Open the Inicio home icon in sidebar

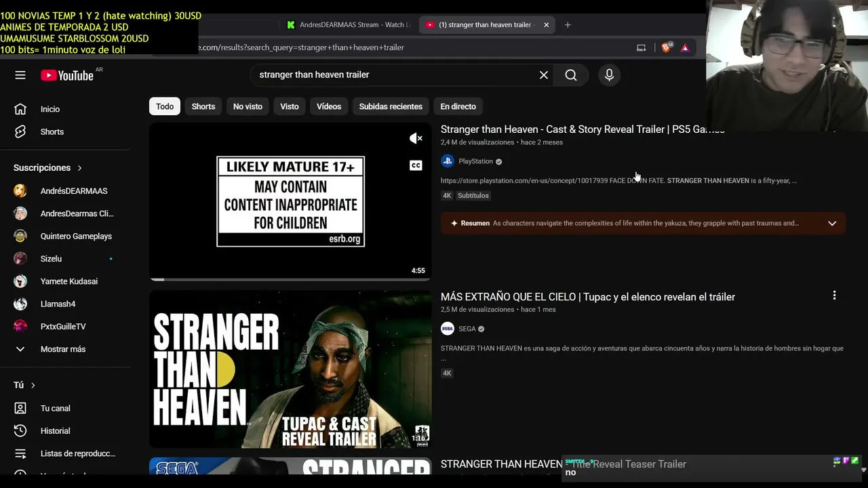20,109
